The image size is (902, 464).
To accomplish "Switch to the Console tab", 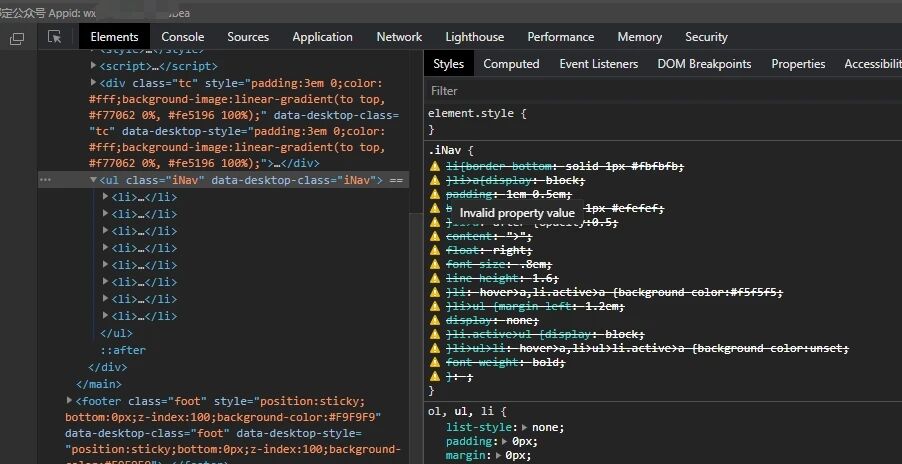I will pos(183,37).
